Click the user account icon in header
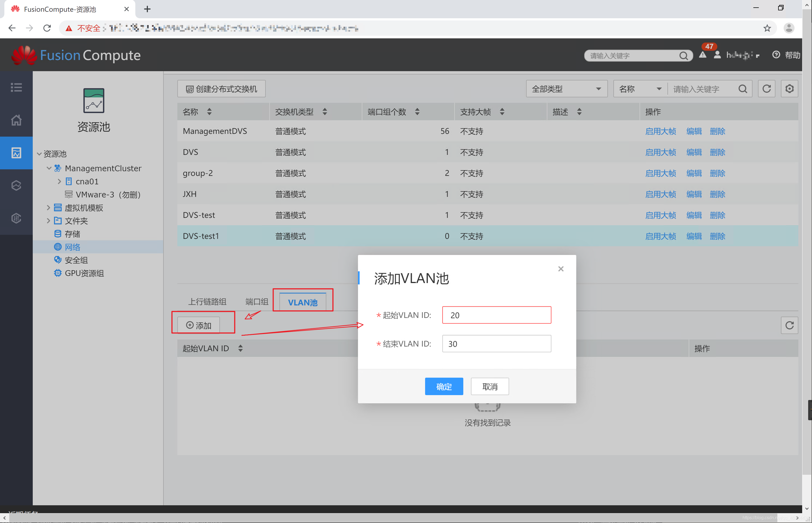 [x=717, y=55]
